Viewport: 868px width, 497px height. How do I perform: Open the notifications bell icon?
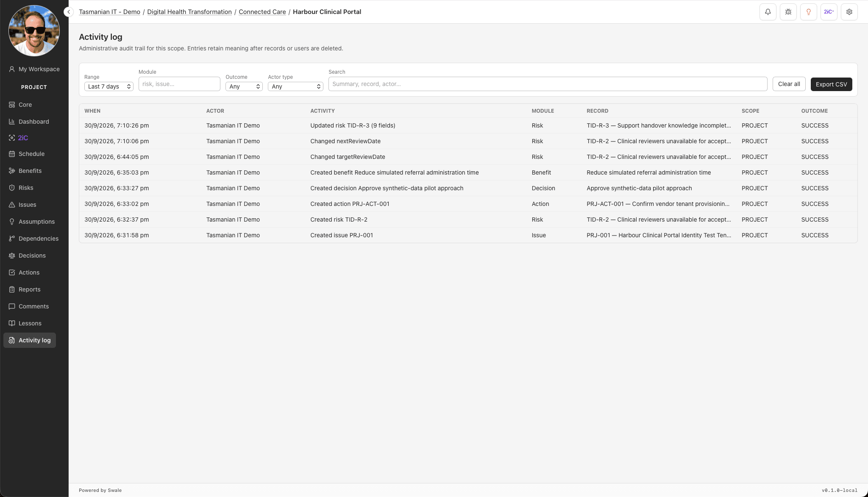(768, 12)
